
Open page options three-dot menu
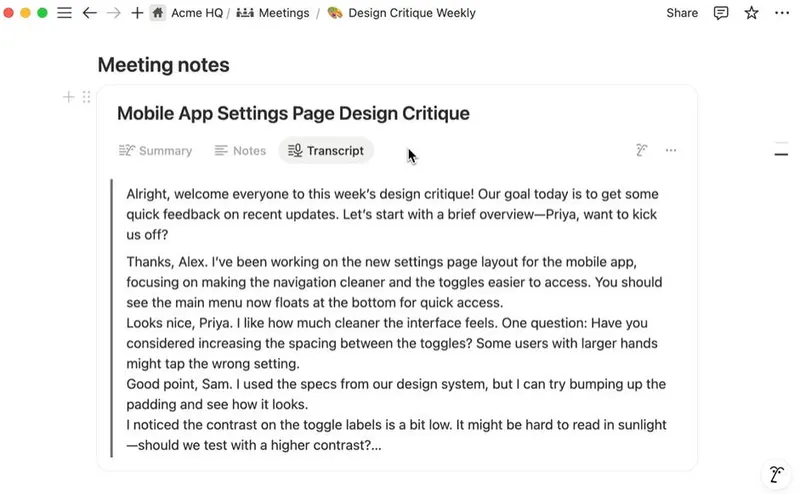click(x=780, y=13)
